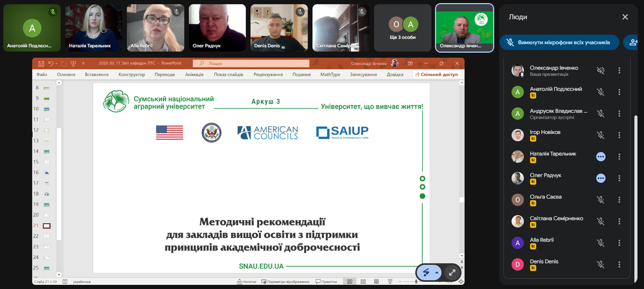Open the add people icon in the People panel
644x289 pixels.
click(x=633, y=43)
